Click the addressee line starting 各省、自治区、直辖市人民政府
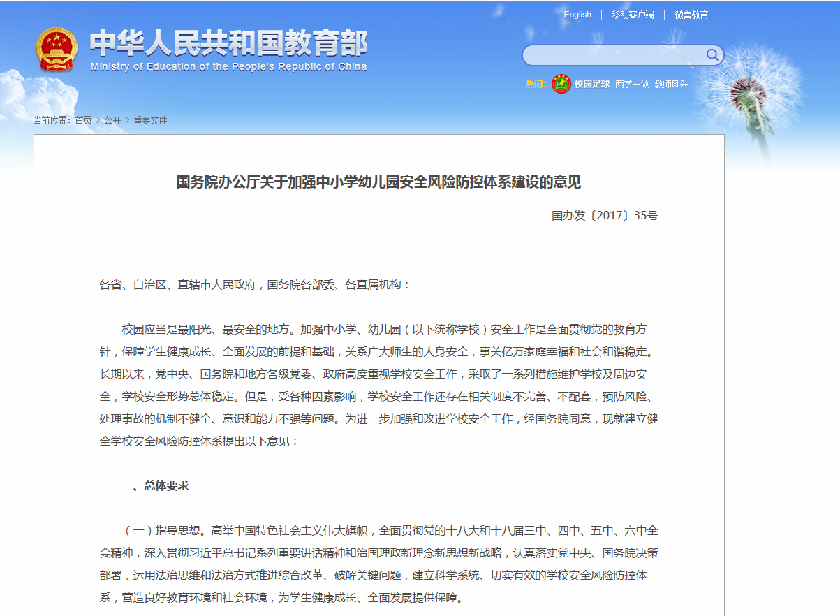Screen dimensions: 840x616 [256, 285]
